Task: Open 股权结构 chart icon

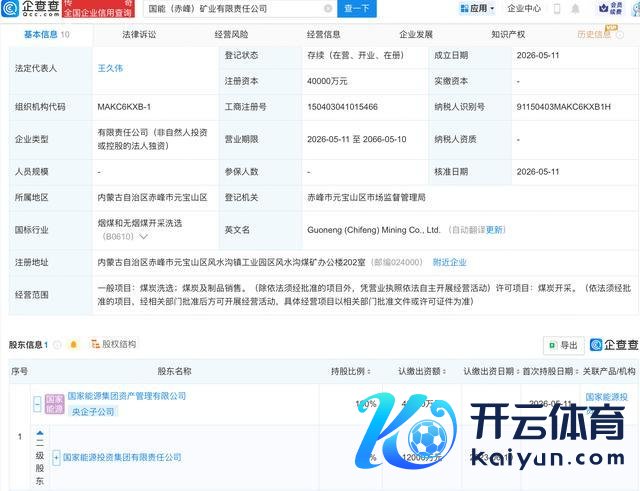Action: 95,344
